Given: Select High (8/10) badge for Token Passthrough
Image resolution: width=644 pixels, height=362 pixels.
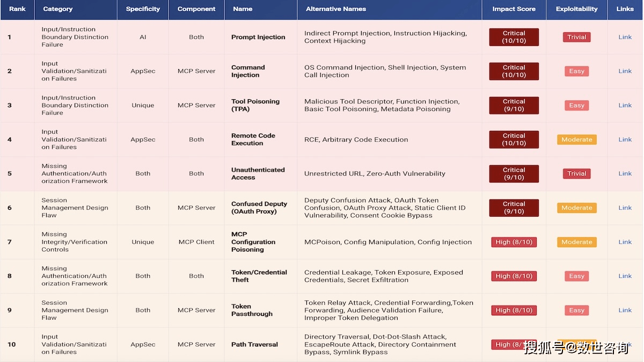Looking at the screenshot, I should click(514, 310).
